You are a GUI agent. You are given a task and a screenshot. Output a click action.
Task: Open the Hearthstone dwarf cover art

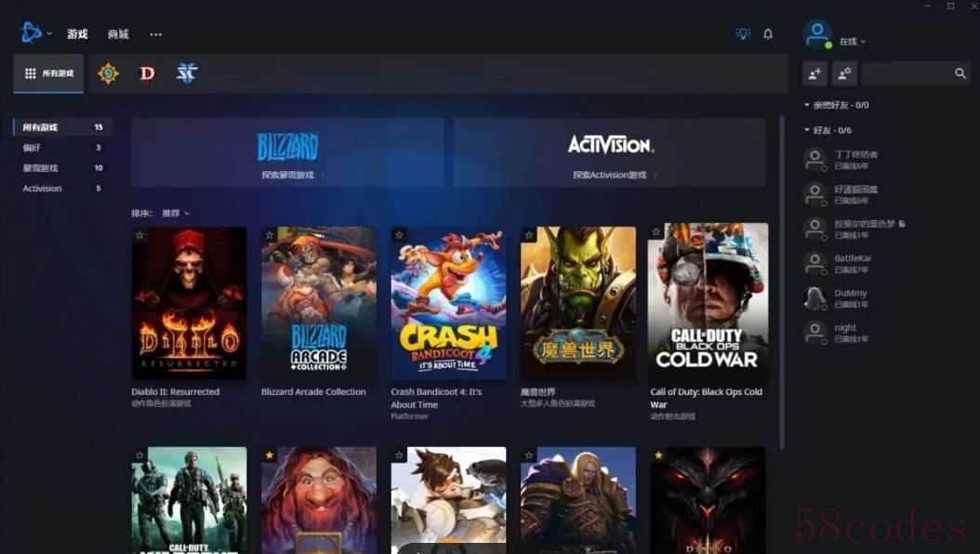319,500
